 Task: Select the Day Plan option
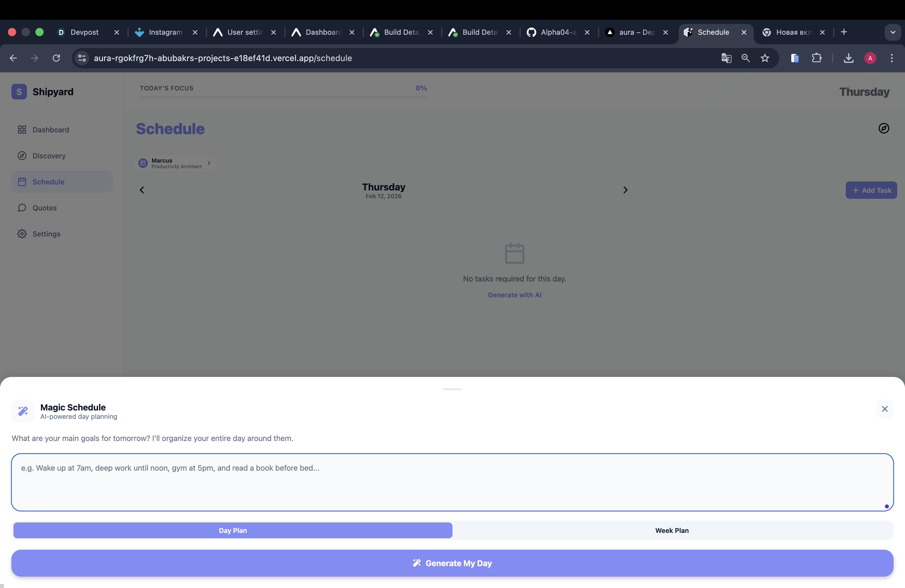click(233, 530)
